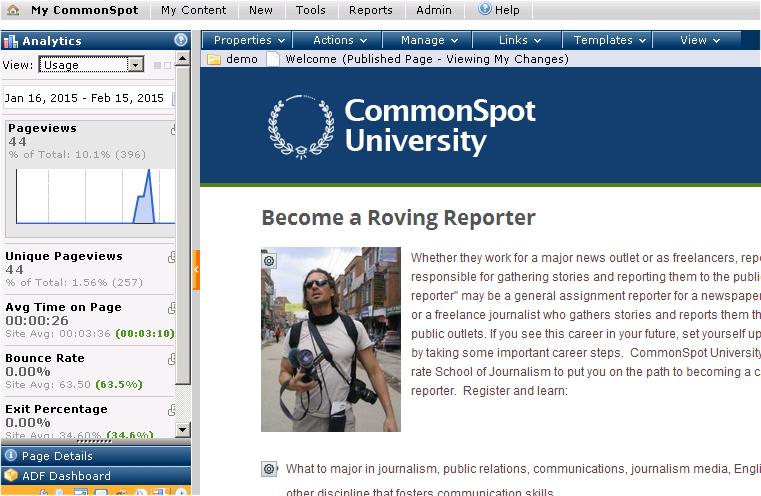Click the icon beside Avg Time on Page

point(171,308)
